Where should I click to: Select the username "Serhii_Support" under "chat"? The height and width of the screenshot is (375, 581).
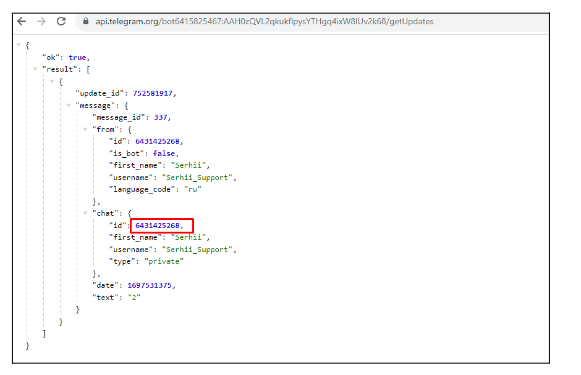tap(197, 249)
